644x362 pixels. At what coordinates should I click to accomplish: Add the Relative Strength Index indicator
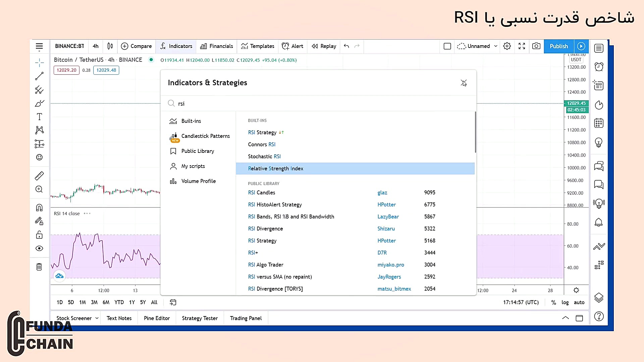355,169
